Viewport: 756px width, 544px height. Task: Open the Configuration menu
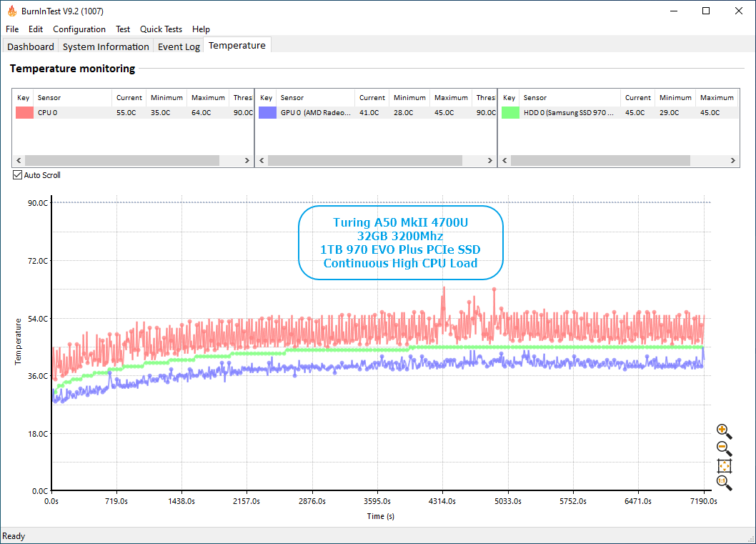click(79, 29)
